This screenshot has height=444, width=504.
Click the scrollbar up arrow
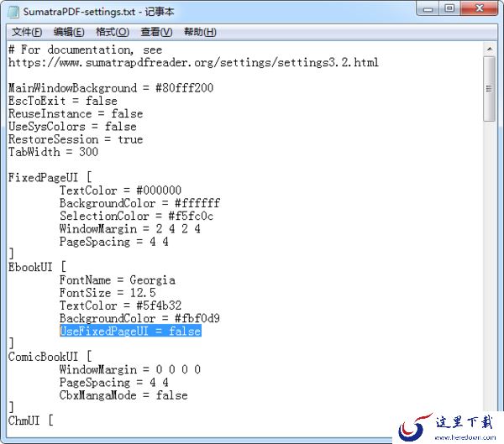(489, 50)
